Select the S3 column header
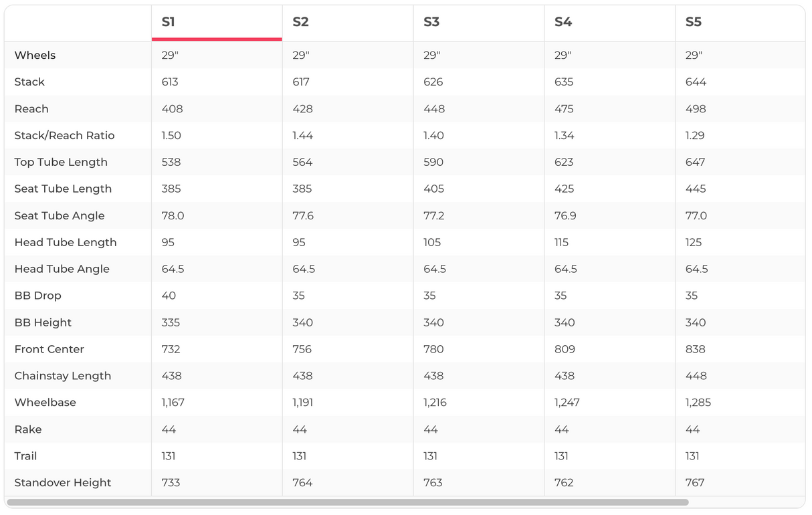 click(431, 22)
